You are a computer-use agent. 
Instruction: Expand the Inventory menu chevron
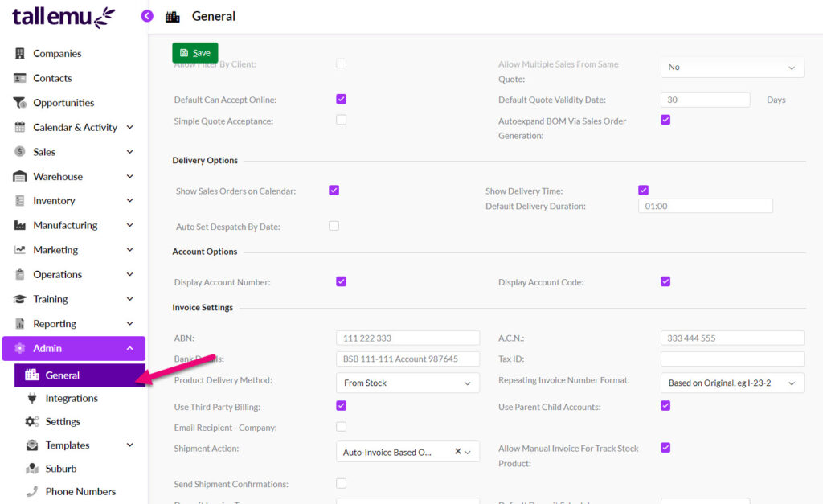[130, 200]
